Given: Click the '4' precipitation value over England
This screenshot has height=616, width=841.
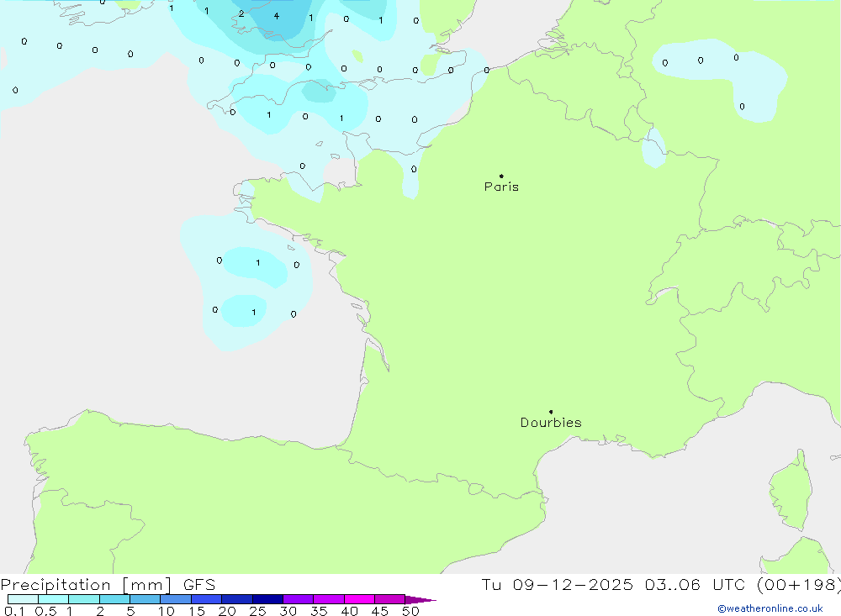Looking at the screenshot, I should pos(276,16).
